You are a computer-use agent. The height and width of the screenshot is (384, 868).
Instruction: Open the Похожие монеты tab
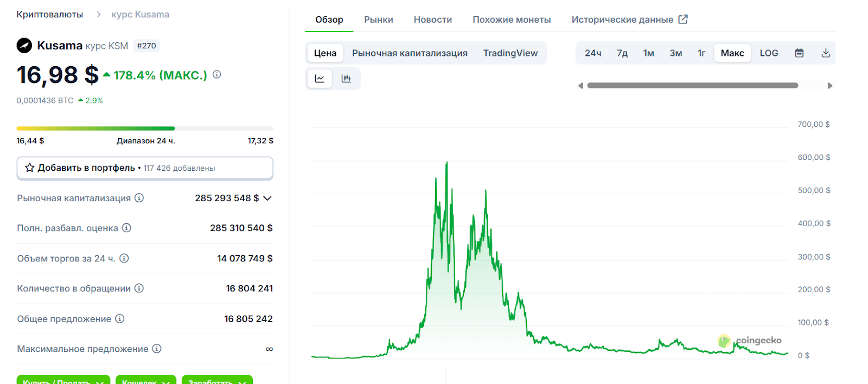coord(512,20)
